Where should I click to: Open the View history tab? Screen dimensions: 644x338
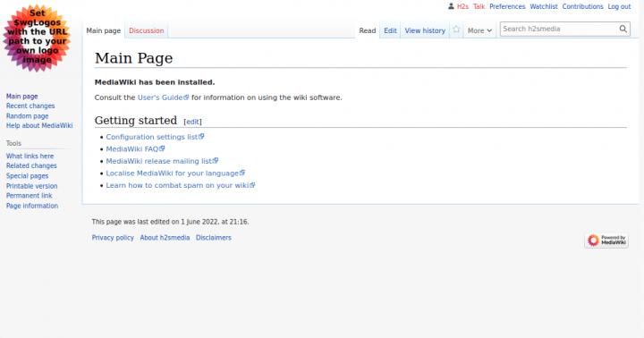pyautogui.click(x=425, y=30)
